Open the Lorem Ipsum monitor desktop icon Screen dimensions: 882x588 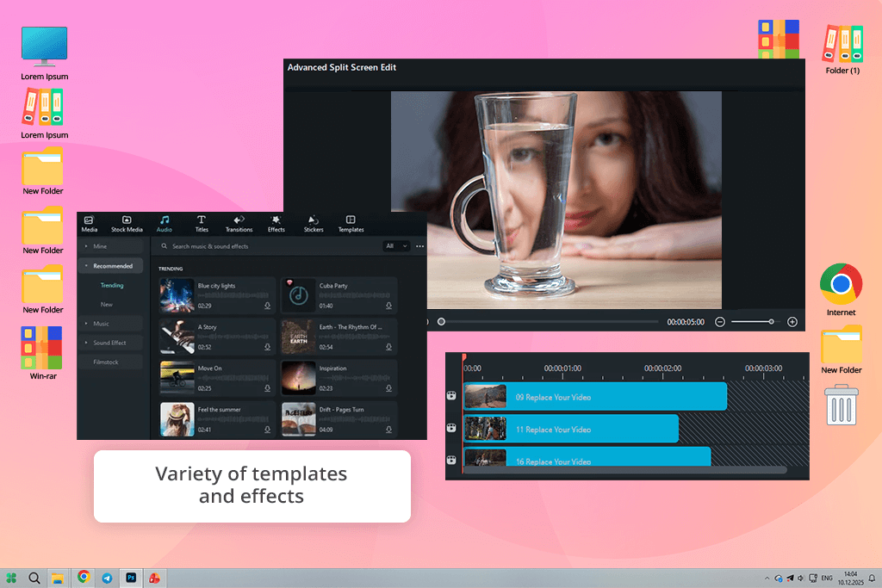pyautogui.click(x=45, y=53)
